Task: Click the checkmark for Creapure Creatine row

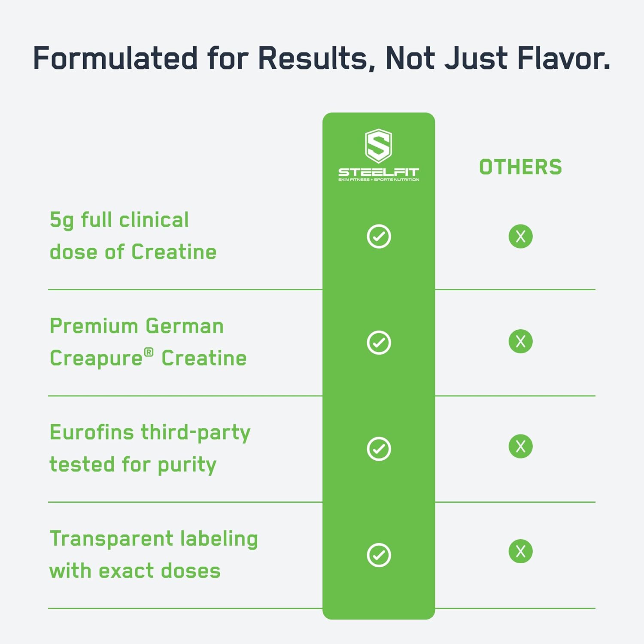Action: point(379,343)
